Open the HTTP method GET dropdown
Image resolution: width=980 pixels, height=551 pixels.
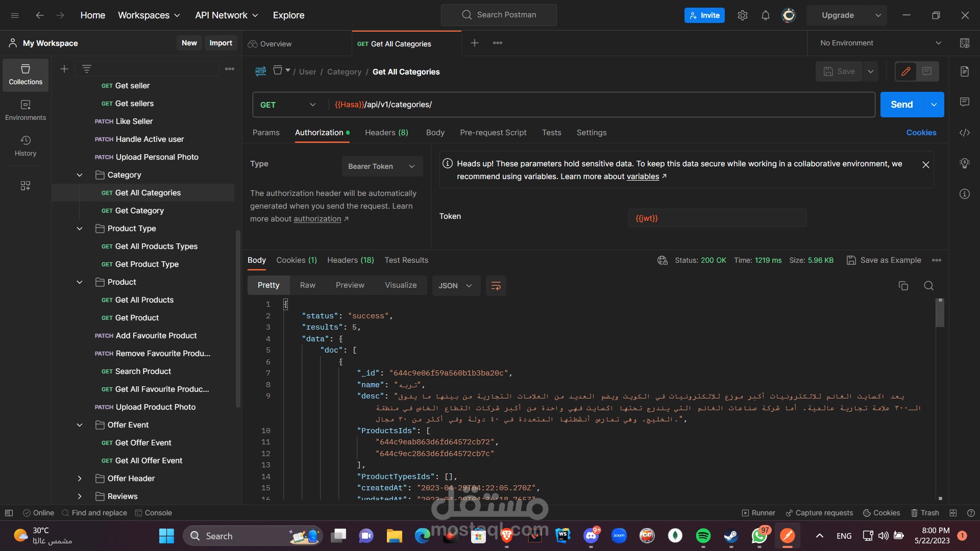click(x=288, y=105)
